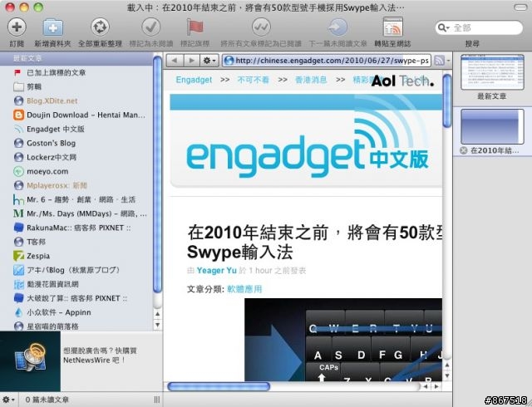Select the flagged articles row
This screenshot has height=407, width=532.
(76, 72)
